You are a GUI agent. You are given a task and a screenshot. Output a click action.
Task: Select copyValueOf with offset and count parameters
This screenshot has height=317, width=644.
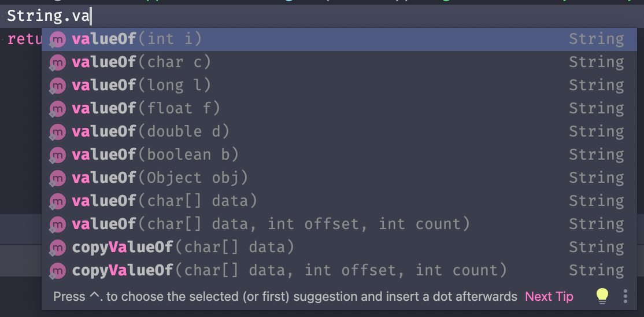tap(339, 271)
